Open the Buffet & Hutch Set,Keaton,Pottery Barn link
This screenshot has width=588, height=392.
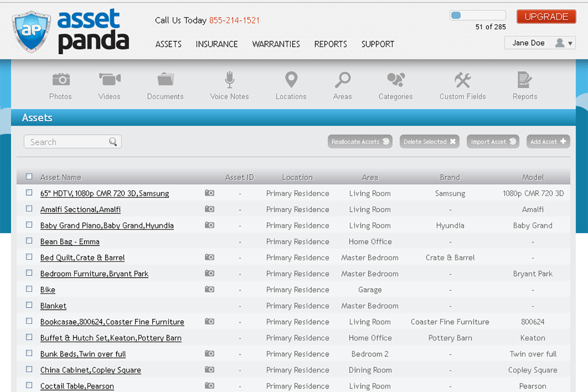tap(111, 338)
